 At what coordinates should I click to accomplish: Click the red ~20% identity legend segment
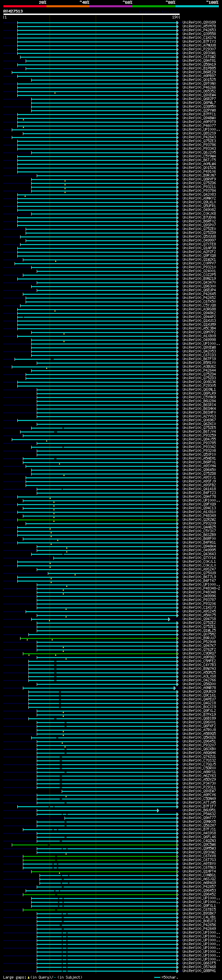[x=25, y=6]
